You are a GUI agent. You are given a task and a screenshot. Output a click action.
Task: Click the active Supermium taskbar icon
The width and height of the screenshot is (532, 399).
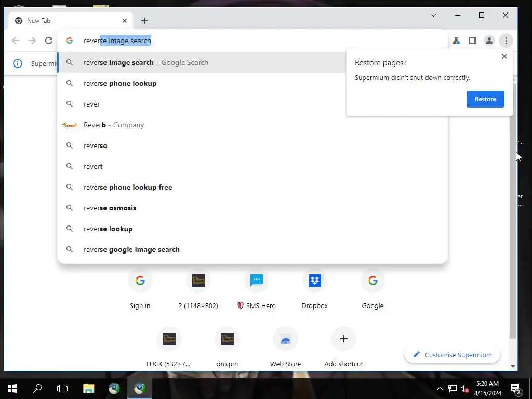(140, 389)
